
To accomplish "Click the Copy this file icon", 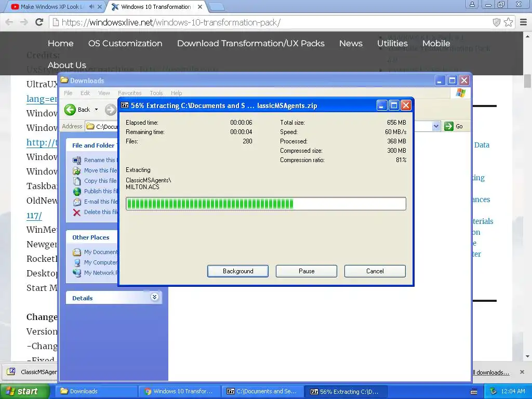I will click(x=77, y=181).
